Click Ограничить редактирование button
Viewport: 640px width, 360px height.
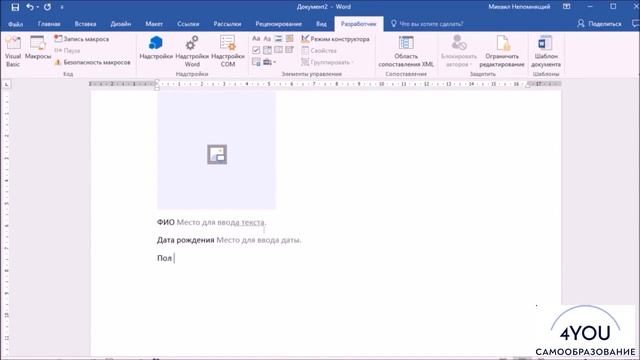coord(502,51)
